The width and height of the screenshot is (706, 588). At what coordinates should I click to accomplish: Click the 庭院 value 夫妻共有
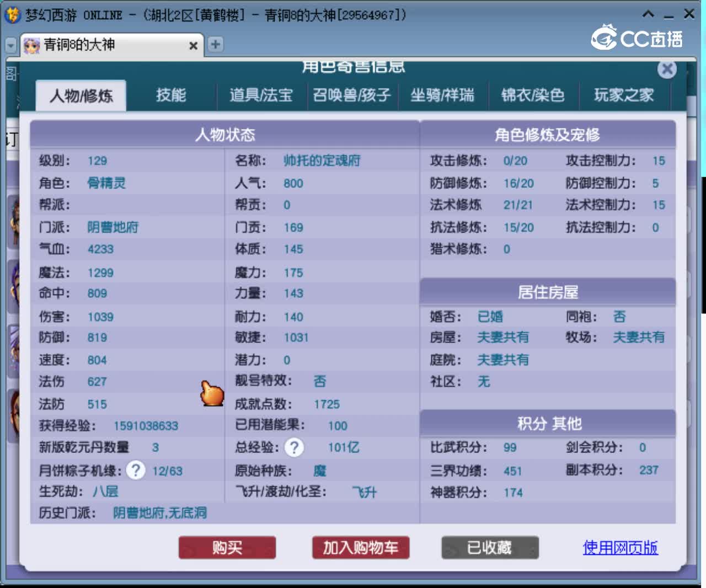(x=503, y=360)
